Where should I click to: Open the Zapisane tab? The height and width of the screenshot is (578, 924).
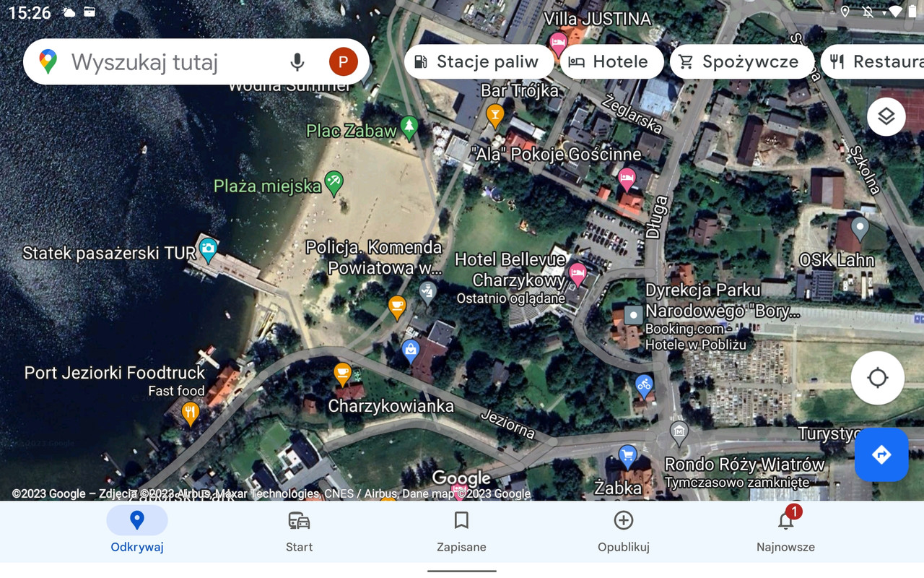461,531
